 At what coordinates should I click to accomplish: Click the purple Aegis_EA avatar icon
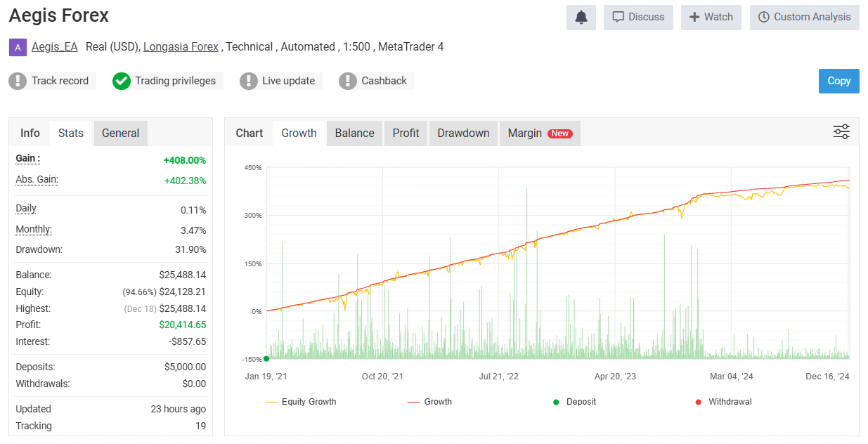click(18, 47)
